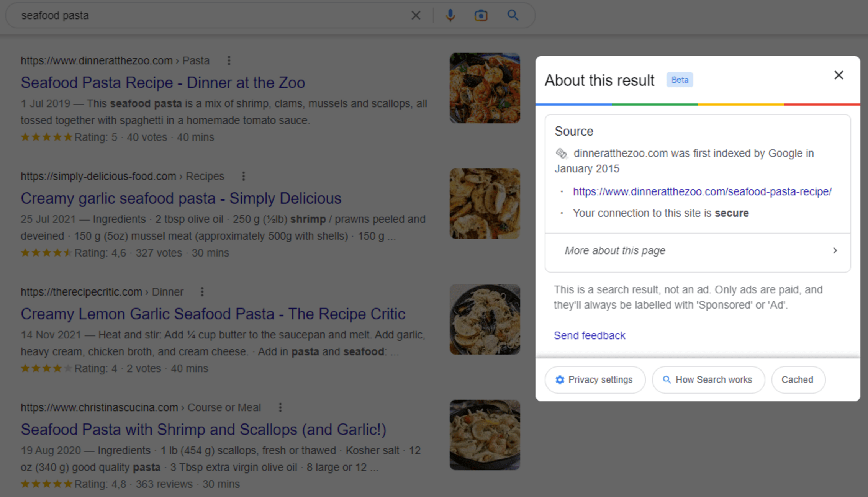Clear the search query with the X icon
The image size is (868, 497).
pyautogui.click(x=416, y=15)
